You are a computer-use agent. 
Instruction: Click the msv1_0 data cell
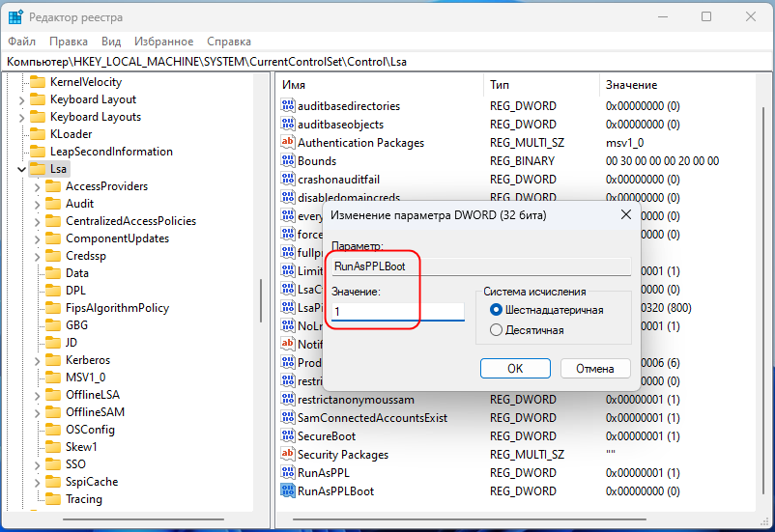[625, 143]
